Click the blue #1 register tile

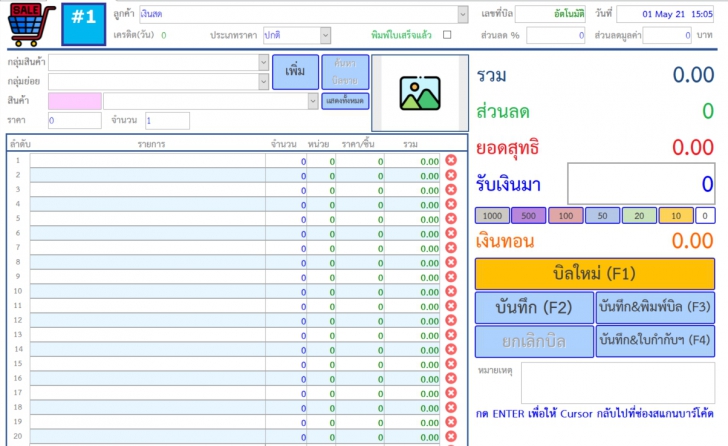(x=84, y=24)
